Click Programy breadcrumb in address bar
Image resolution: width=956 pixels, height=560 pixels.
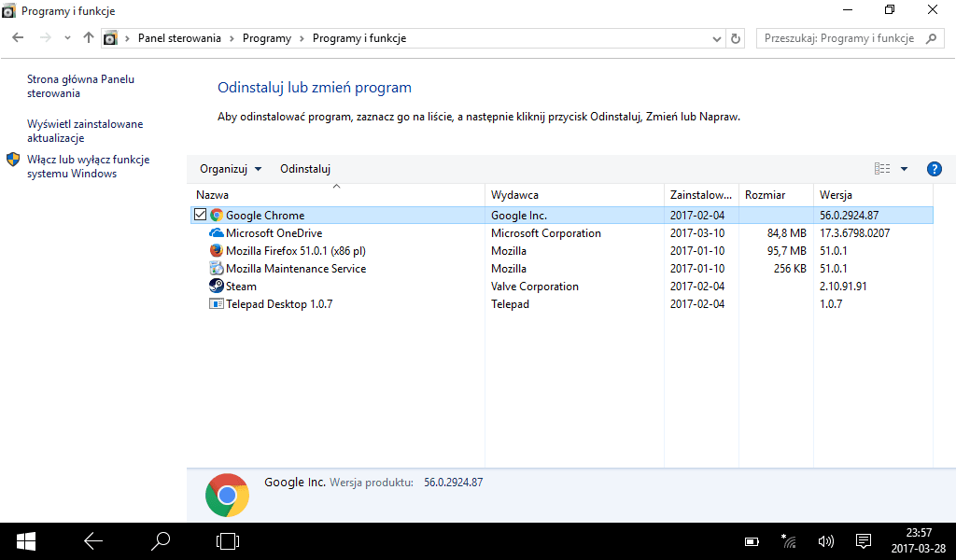267,38
